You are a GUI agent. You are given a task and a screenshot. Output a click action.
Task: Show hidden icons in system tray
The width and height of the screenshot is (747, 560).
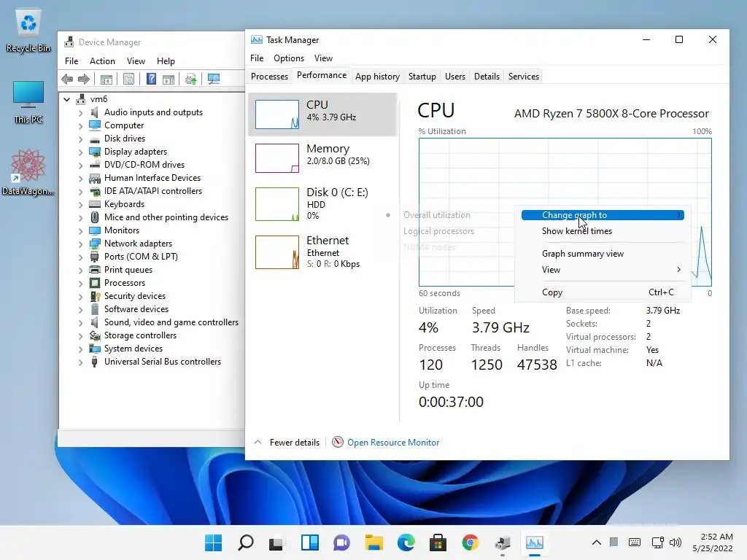coord(597,542)
